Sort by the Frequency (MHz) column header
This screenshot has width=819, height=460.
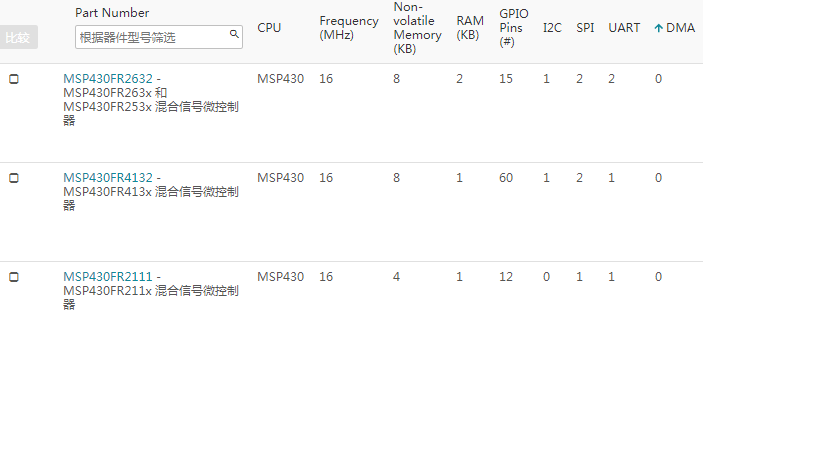point(349,28)
